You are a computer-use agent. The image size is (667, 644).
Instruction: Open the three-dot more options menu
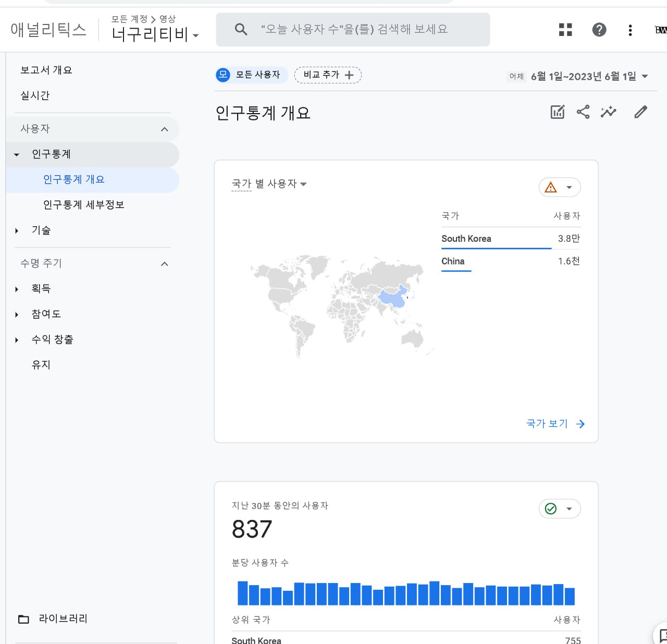click(x=630, y=30)
